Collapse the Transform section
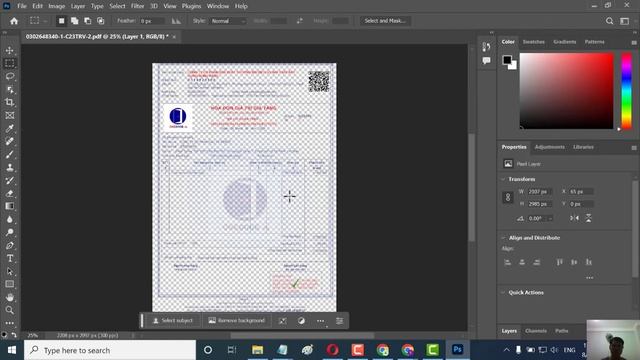Image resolution: width=640 pixels, height=360 pixels. pos(503,179)
